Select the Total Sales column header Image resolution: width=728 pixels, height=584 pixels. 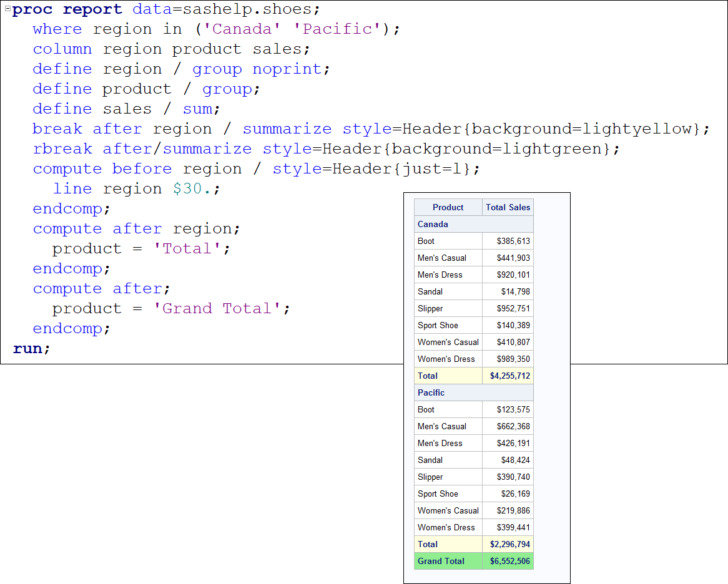coord(508,207)
